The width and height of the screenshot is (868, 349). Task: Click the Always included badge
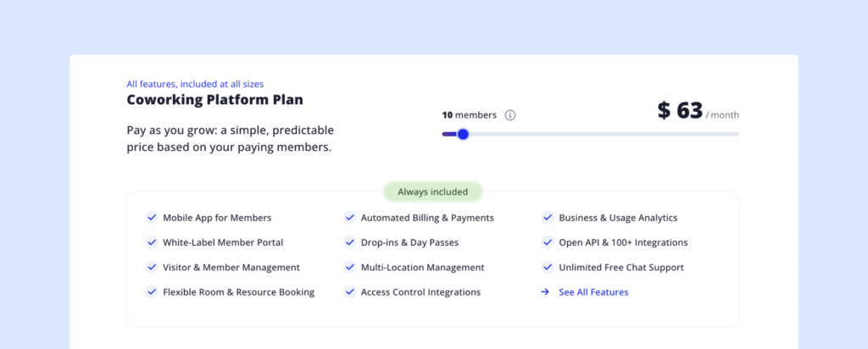pyautogui.click(x=432, y=191)
